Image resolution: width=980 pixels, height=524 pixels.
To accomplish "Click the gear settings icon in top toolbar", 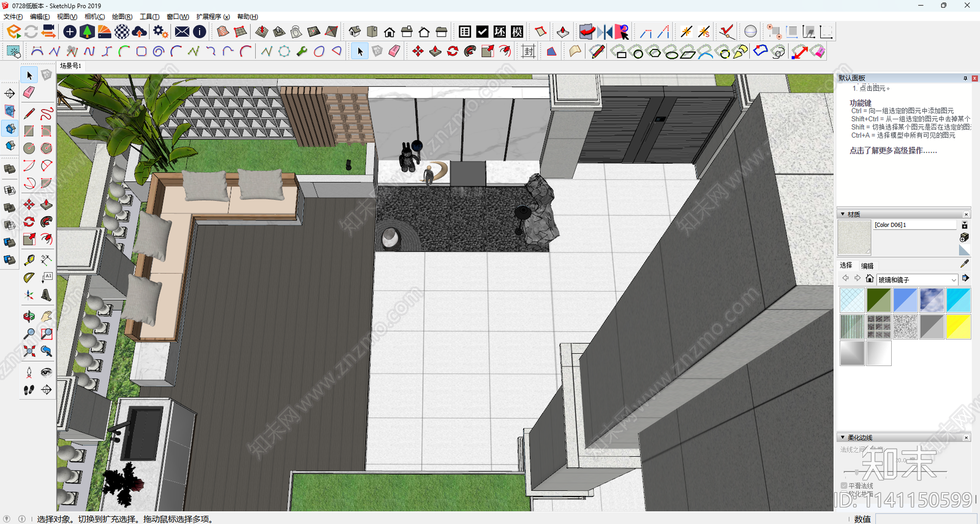I will coord(160,32).
